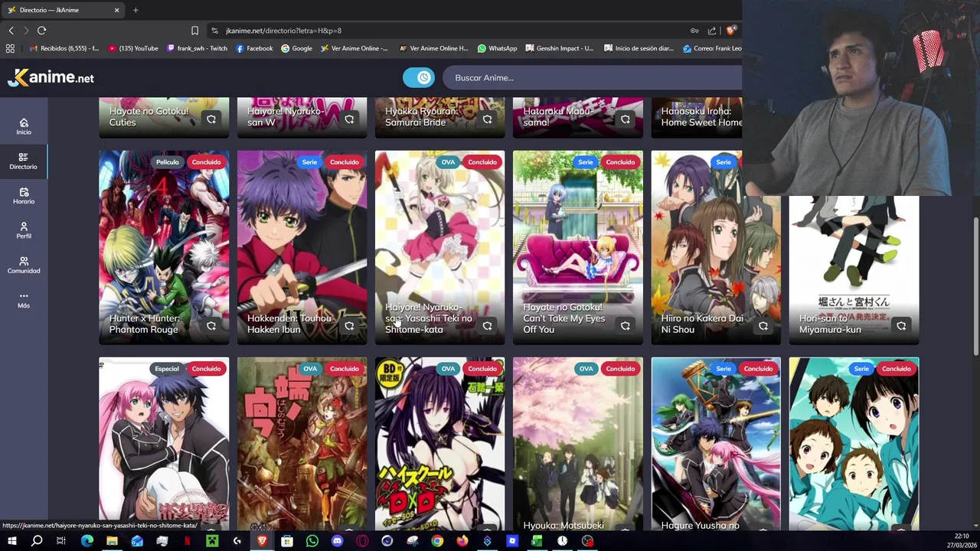The width and height of the screenshot is (980, 551).
Task: Click the icon on Haiyore! Nyaruko-san W card
Action: pos(349,119)
